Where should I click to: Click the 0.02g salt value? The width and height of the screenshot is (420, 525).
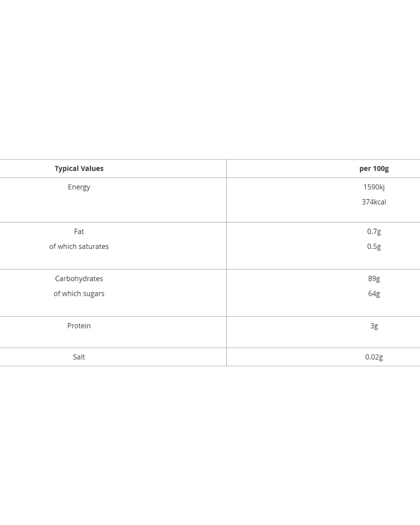coord(374,357)
